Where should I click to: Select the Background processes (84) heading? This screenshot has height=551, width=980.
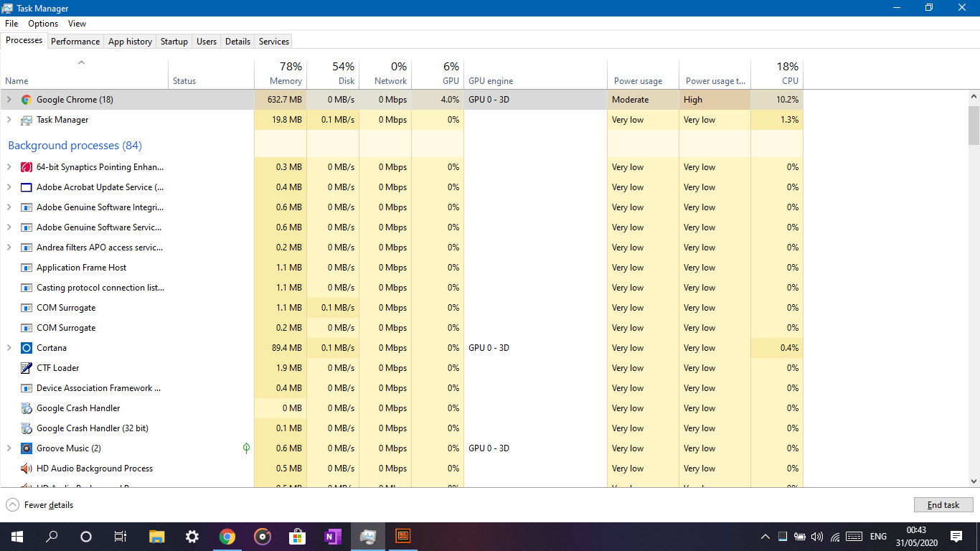coord(75,146)
